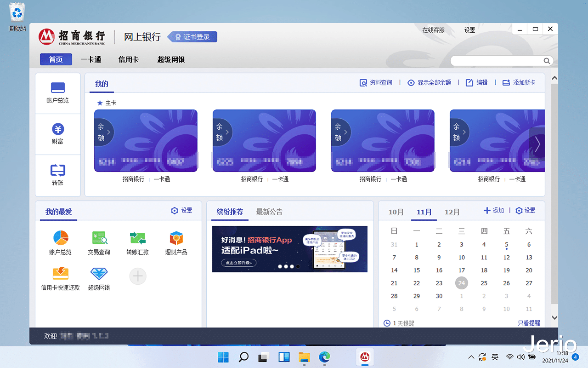Open 理财产品 favorite icon
This screenshot has height=368, width=588.
point(176,238)
